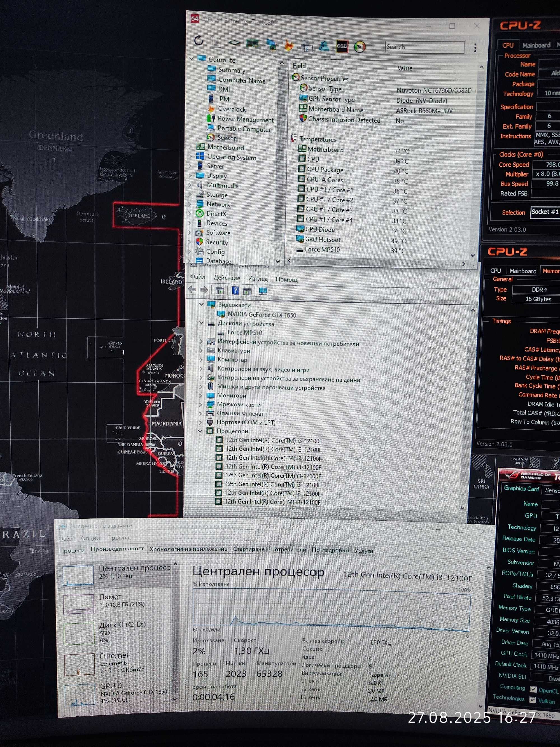Viewport: 560px width, 747px height.
Task: Open the Файл menu in Device Manager
Action: 198,277
